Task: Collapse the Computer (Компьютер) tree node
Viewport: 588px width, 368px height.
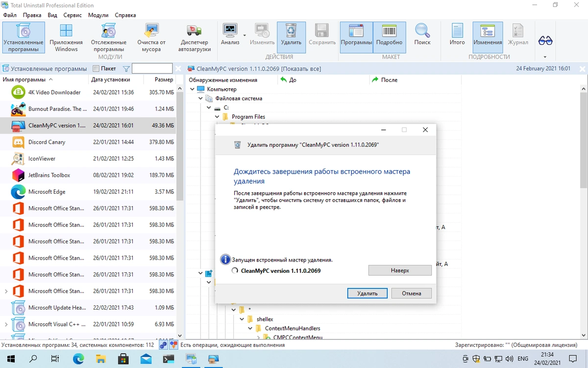Action: coord(192,89)
